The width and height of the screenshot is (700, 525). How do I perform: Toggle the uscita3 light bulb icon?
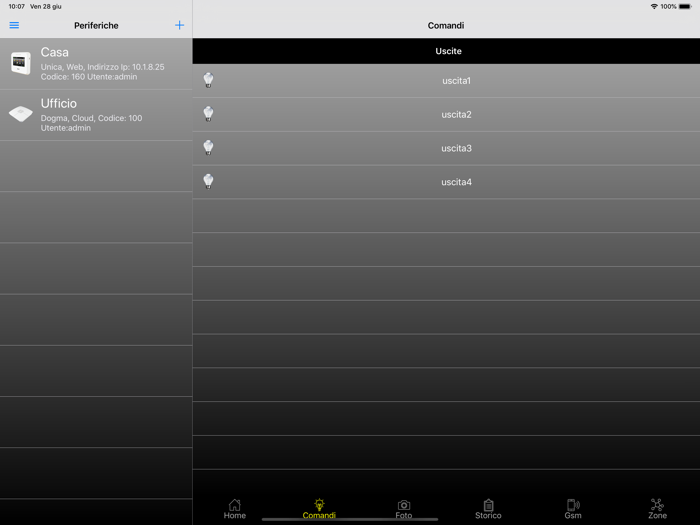pos(208,148)
